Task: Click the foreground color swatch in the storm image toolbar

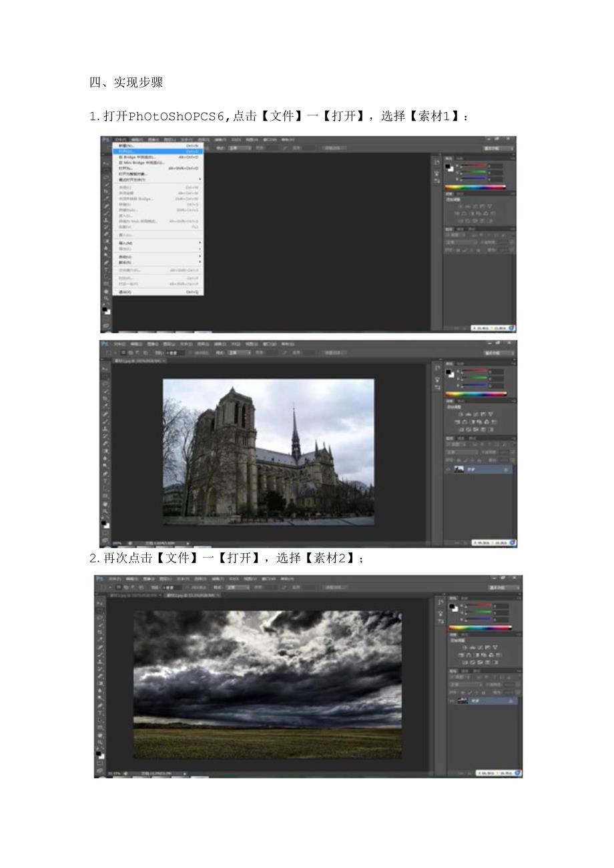Action: point(98,753)
